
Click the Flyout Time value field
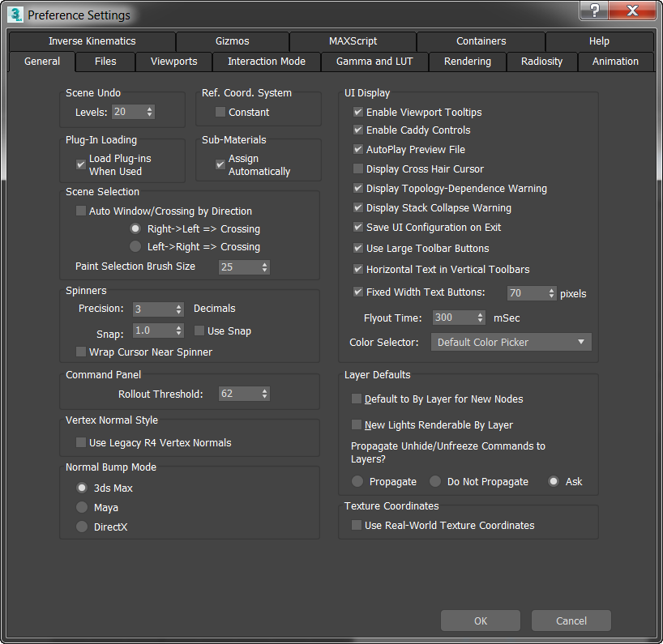454,318
